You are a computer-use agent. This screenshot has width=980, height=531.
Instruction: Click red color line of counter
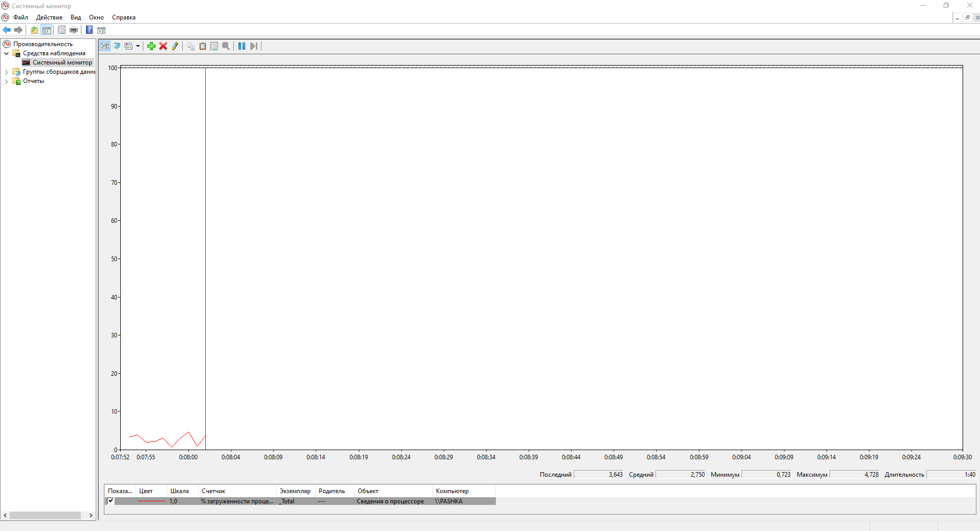[152, 501]
